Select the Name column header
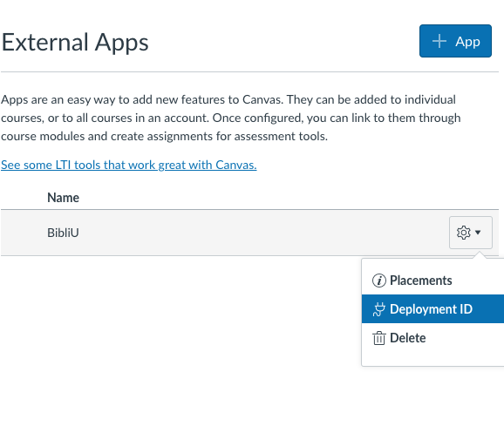The height and width of the screenshot is (426, 504). coord(63,198)
